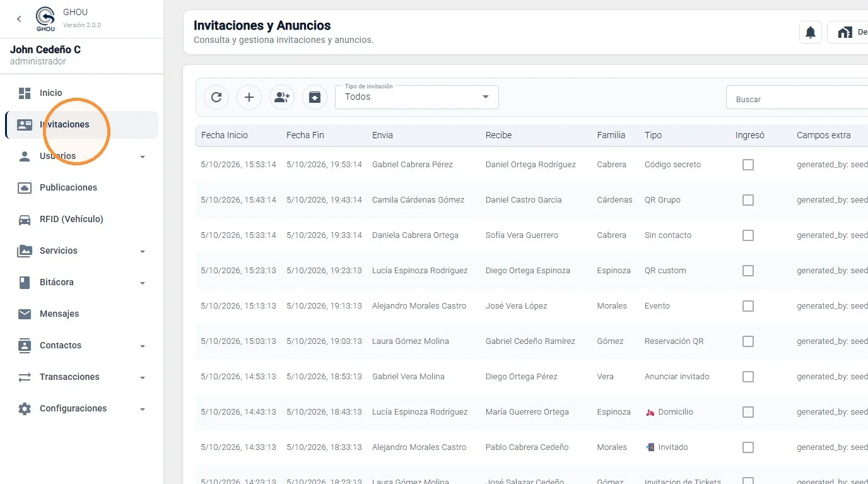Select cell "Camila Cárdenas Gómez"

[418, 200]
